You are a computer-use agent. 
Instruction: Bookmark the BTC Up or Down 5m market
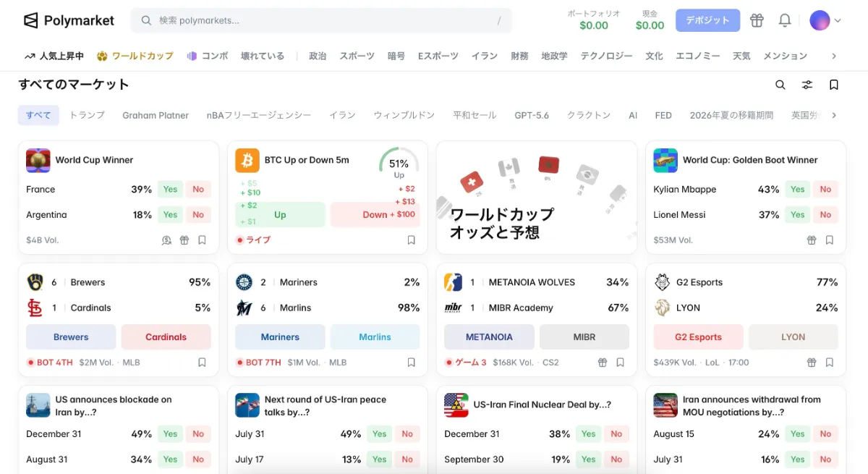tap(411, 240)
